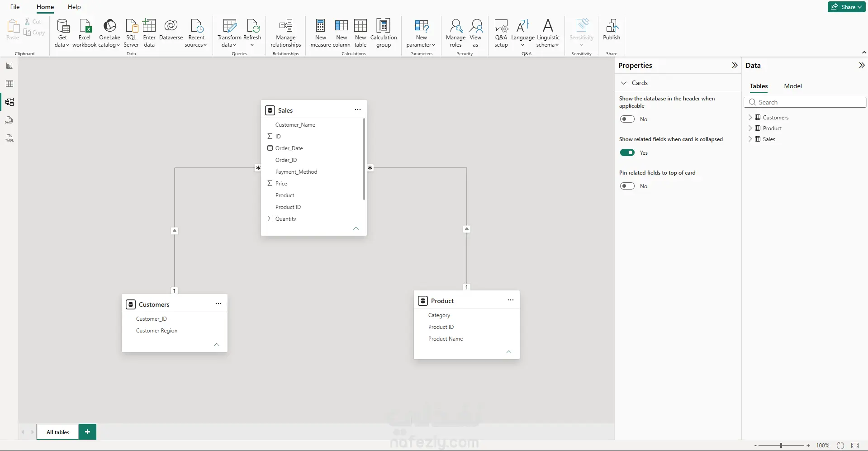This screenshot has height=451, width=868.
Task: Collapse the ribbon
Action: [863, 53]
